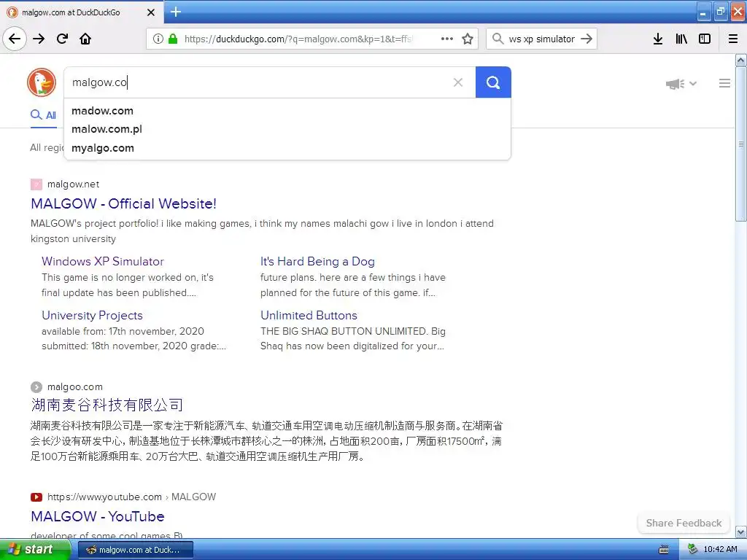The width and height of the screenshot is (747, 560).
Task: Toggle the sidebar view icon
Action: [x=705, y=39]
